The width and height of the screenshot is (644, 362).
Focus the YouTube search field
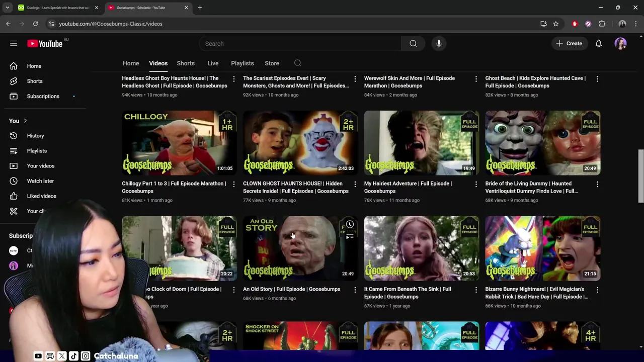300,44
